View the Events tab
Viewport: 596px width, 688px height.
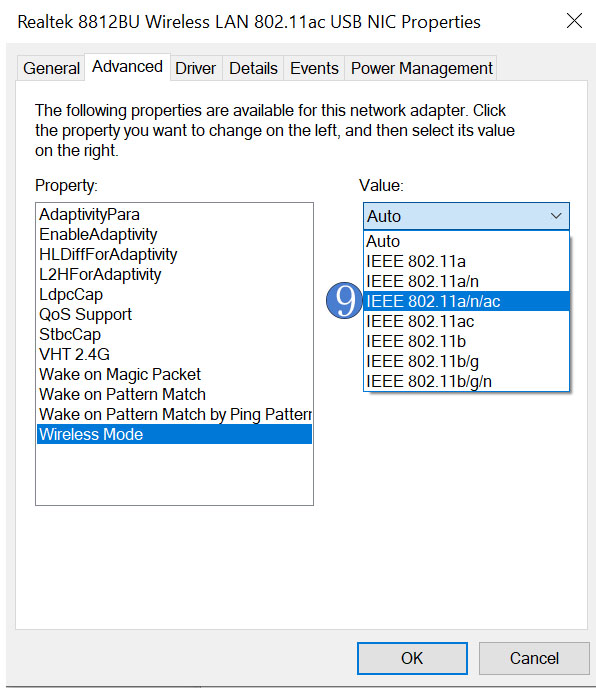click(314, 68)
